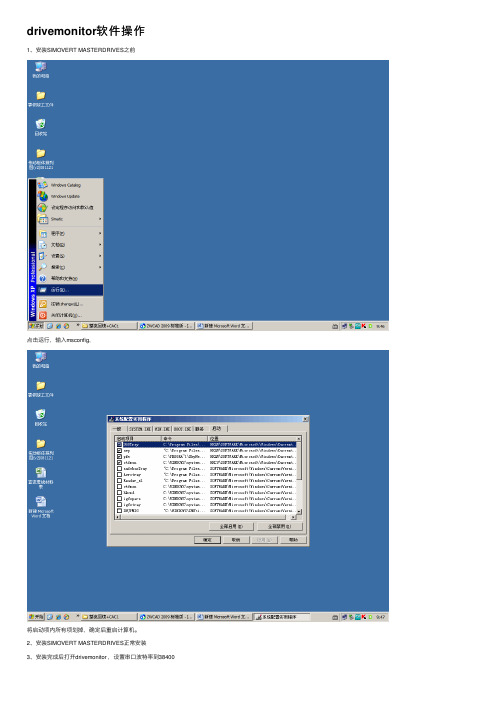This screenshot has height=713, width=504.
Task: Click the 程序 (Programs) icon in Start menu
Action: tap(43, 233)
